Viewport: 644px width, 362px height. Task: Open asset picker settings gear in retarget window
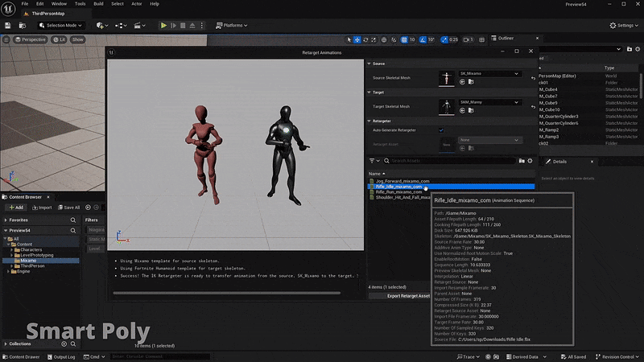(530, 161)
